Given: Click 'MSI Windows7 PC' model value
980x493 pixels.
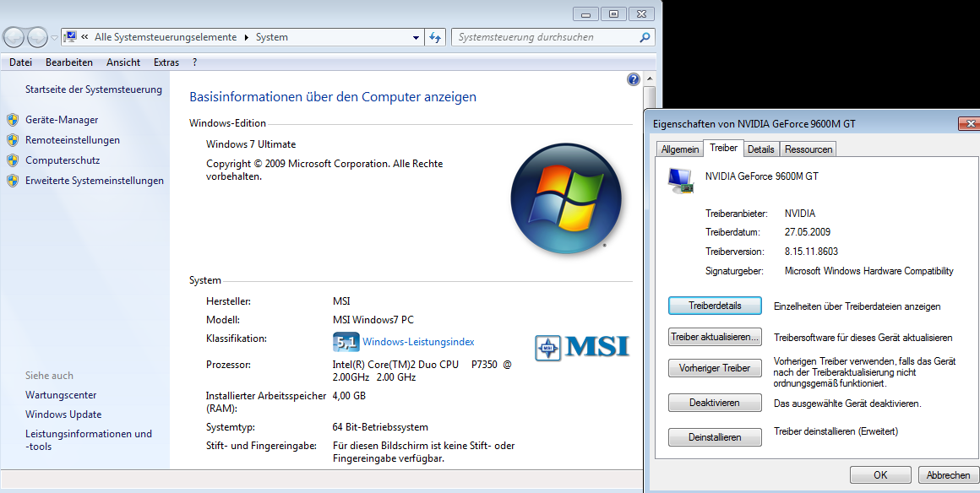Looking at the screenshot, I should [x=373, y=320].
